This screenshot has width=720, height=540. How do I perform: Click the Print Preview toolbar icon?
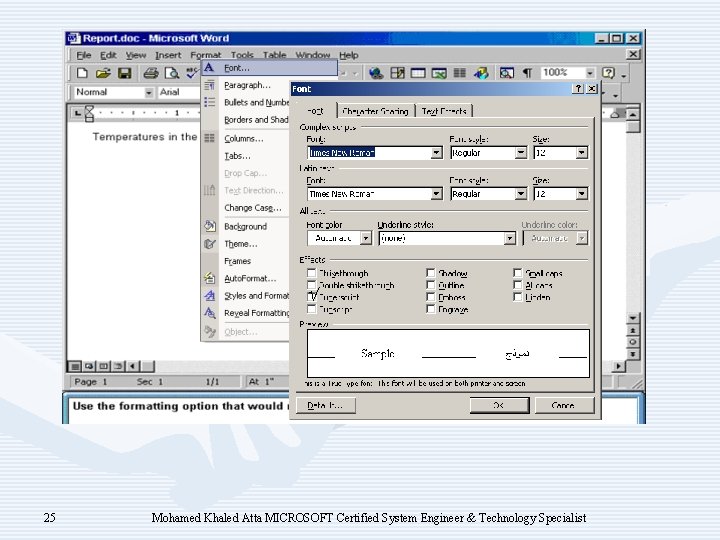(172, 73)
